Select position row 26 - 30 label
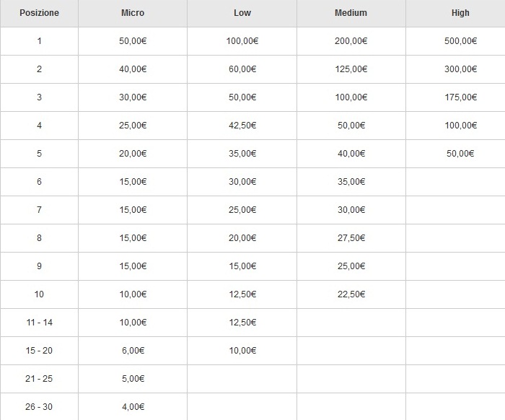This screenshot has width=505, height=420. 39,407
